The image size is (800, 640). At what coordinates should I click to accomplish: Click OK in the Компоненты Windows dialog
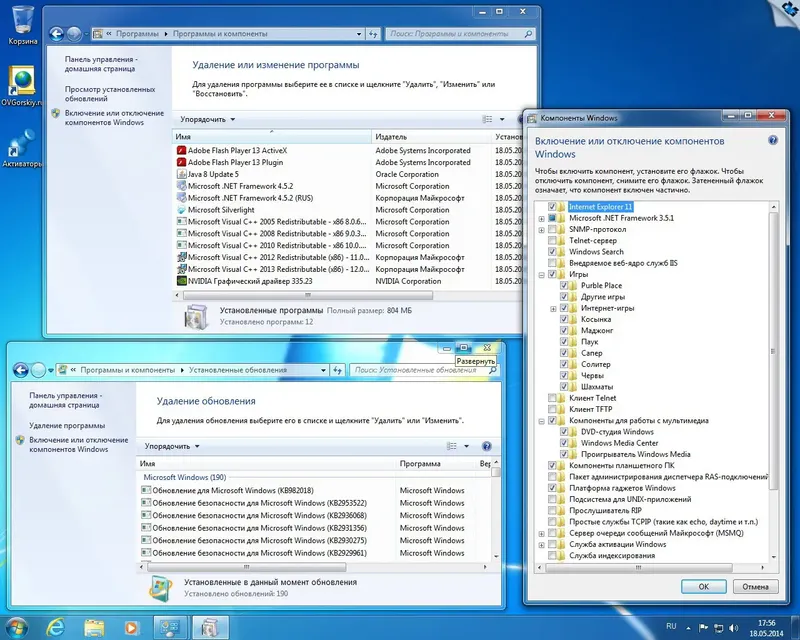(x=704, y=586)
